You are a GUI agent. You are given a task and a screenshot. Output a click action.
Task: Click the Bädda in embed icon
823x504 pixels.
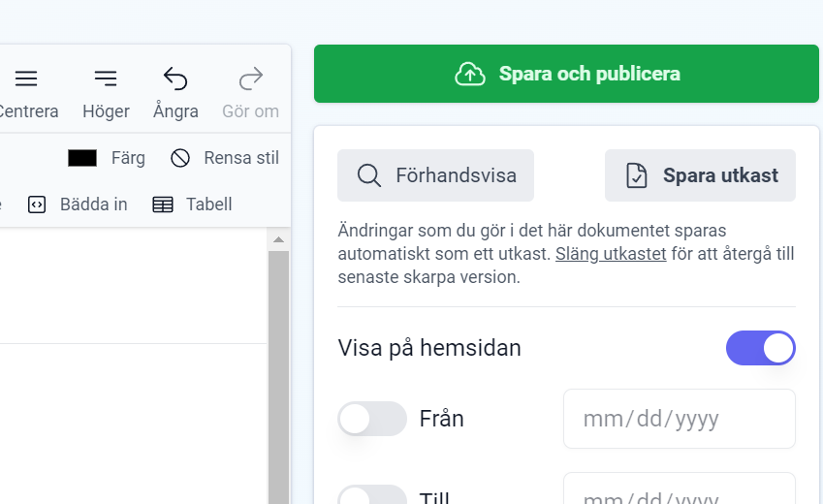(37, 205)
